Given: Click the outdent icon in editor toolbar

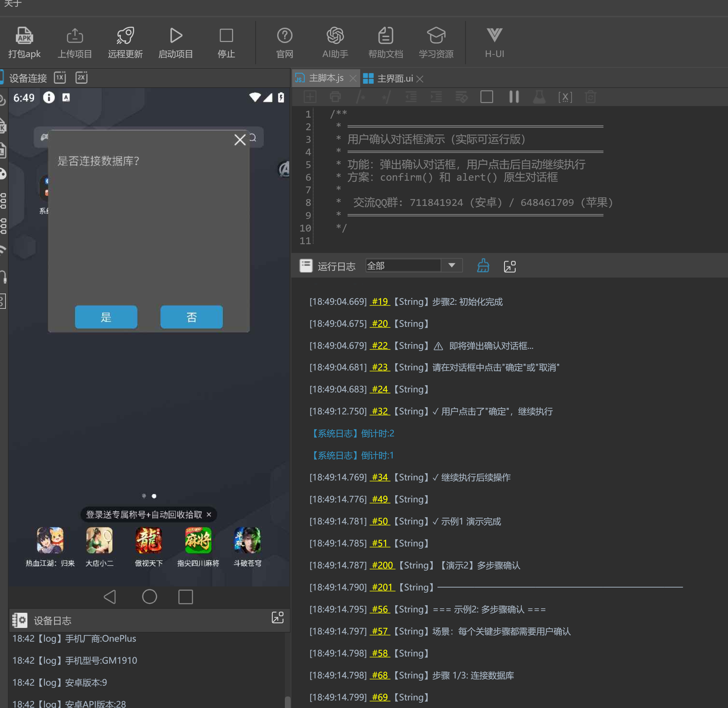Looking at the screenshot, I should [411, 97].
